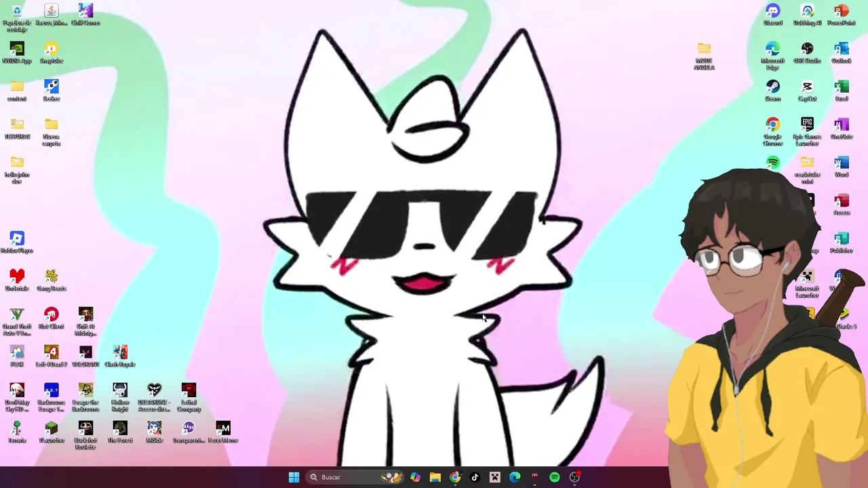Launch Roblox Player shortcut
Image resolution: width=868 pixels, height=488 pixels.
pos(17,243)
